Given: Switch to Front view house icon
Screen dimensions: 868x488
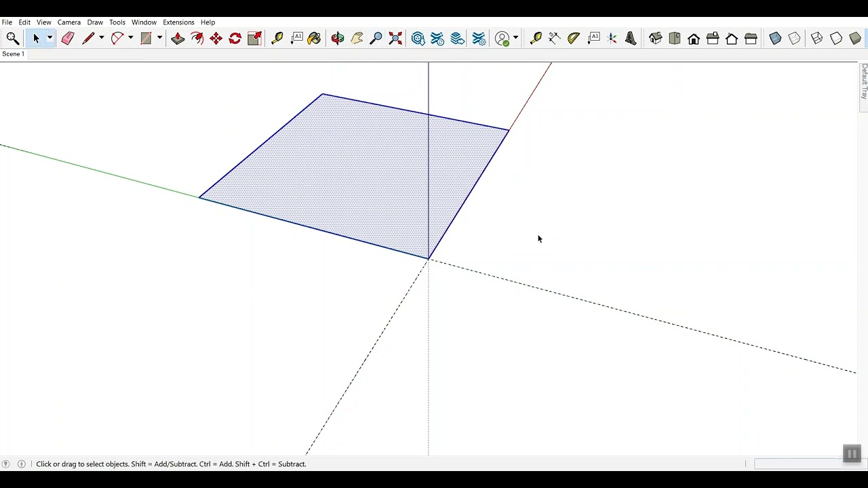Looking at the screenshot, I should coord(694,39).
